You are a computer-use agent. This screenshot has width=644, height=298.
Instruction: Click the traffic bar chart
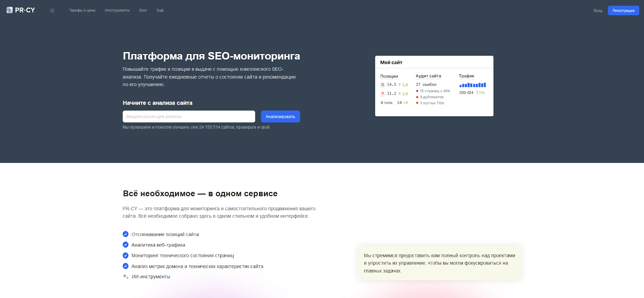[473, 85]
